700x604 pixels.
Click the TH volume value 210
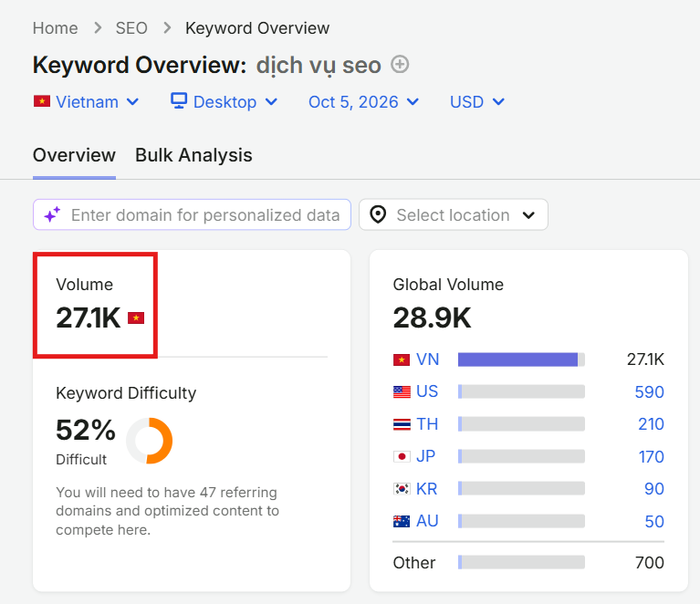(x=651, y=424)
